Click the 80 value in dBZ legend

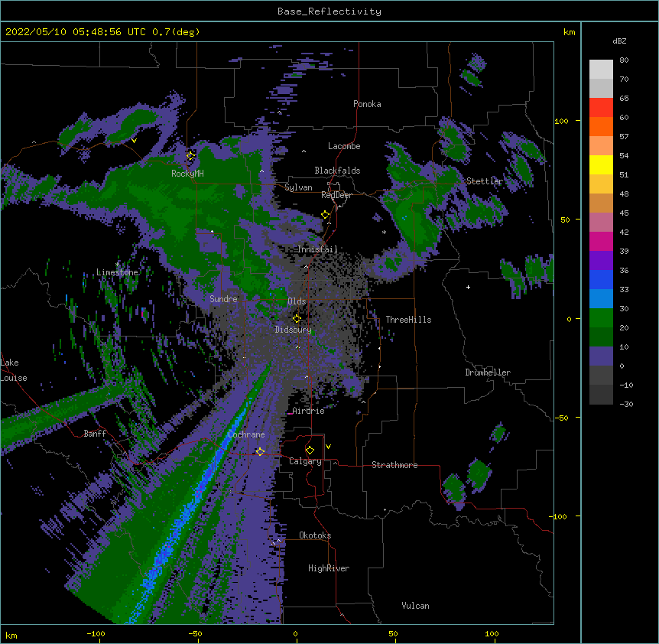(x=624, y=60)
